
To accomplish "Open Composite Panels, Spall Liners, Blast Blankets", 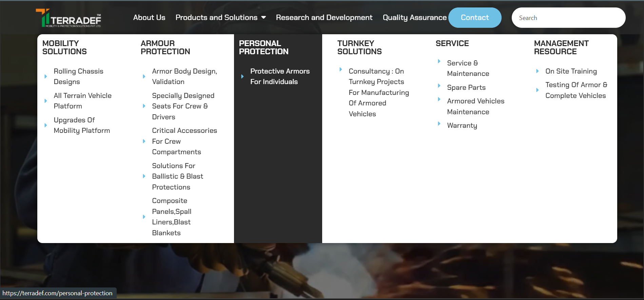I will (x=172, y=217).
